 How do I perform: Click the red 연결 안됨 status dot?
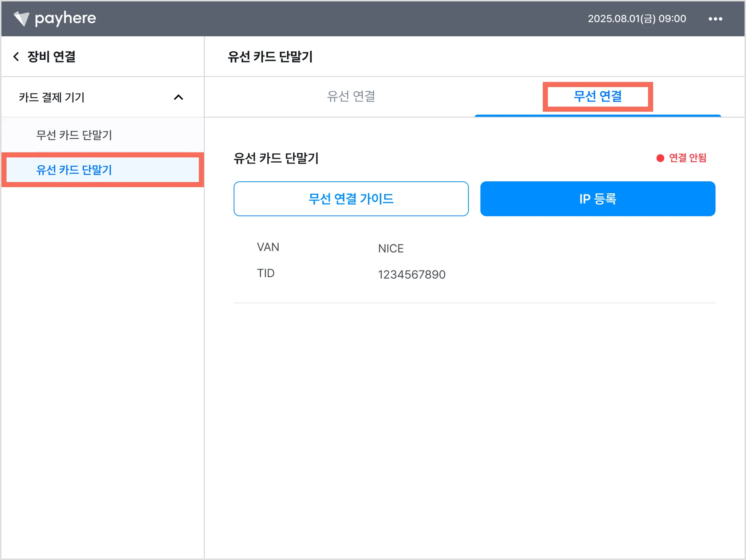pyautogui.click(x=660, y=158)
